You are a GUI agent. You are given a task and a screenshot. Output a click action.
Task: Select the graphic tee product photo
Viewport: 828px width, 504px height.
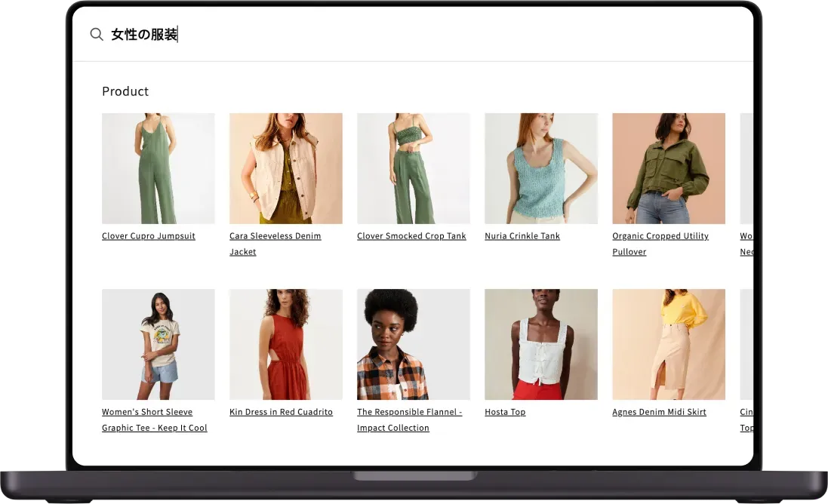tap(159, 344)
